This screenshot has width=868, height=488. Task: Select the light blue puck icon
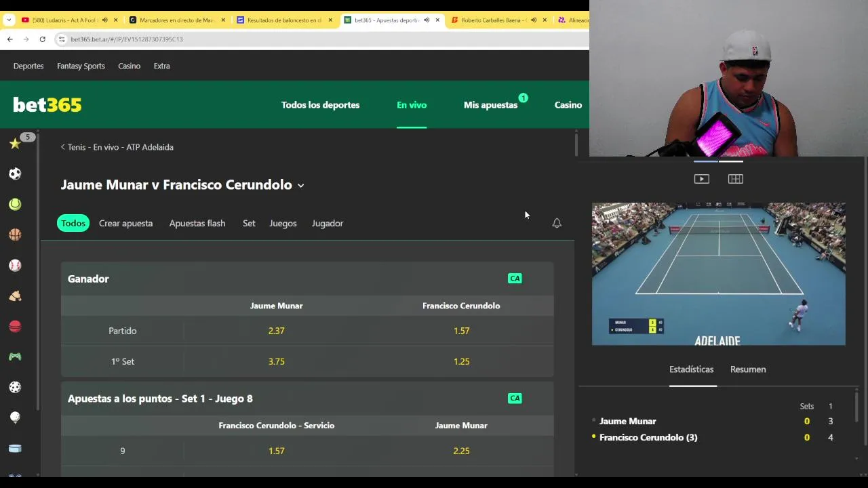coord(15,449)
